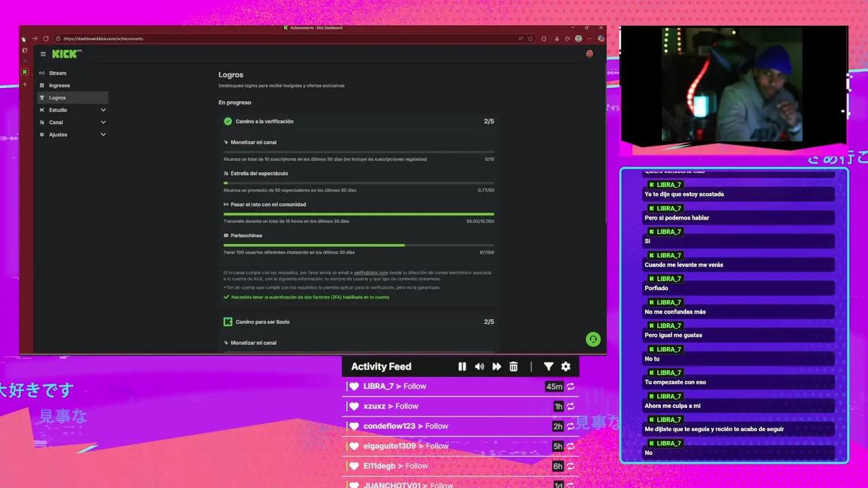Replay the condeflow123 follow alert
The width and height of the screenshot is (868, 488).
tap(570, 426)
